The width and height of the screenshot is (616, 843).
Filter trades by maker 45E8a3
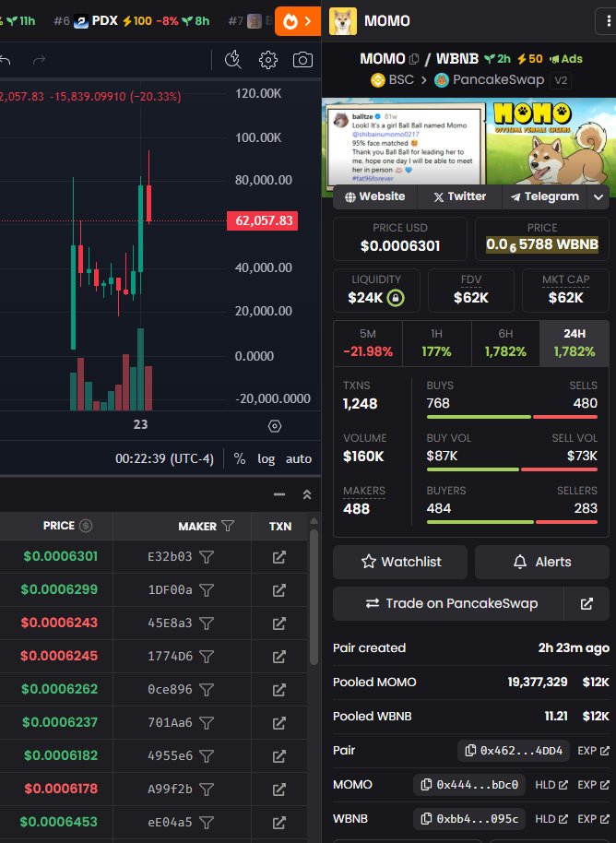point(207,623)
